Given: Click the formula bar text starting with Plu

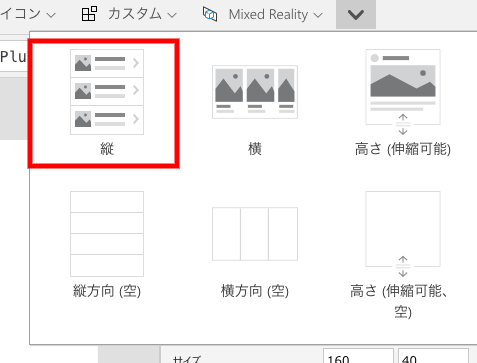Looking at the screenshot, I should [13, 56].
